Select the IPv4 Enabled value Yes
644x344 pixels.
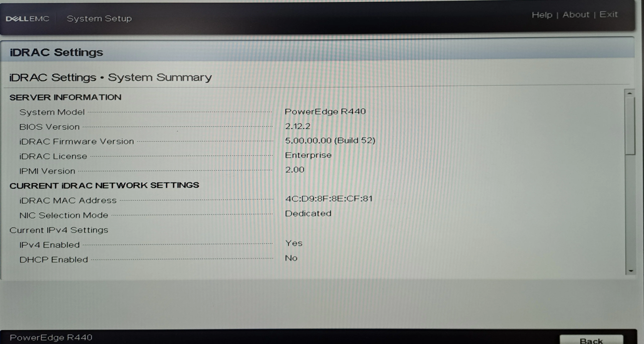click(294, 243)
